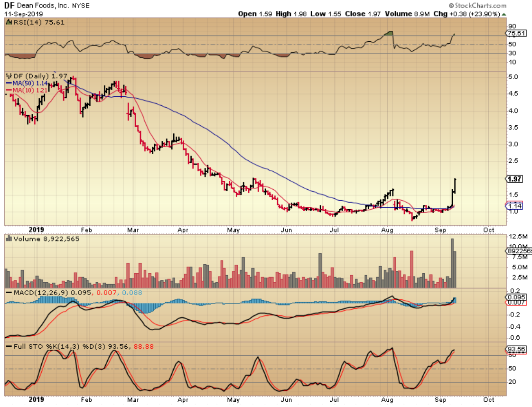
Task: Click the Chg +0.38 (+23.90%) text
Action: pyautogui.click(x=467, y=14)
